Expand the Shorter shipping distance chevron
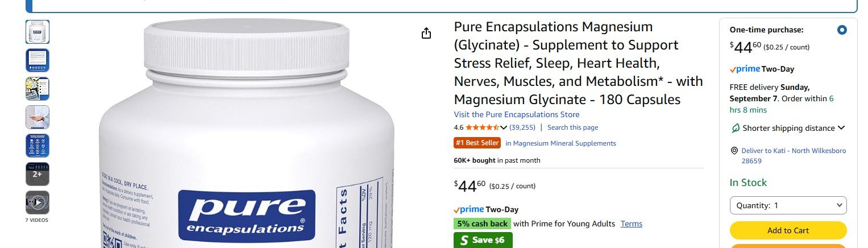This screenshot has width=868, height=248. (841, 128)
